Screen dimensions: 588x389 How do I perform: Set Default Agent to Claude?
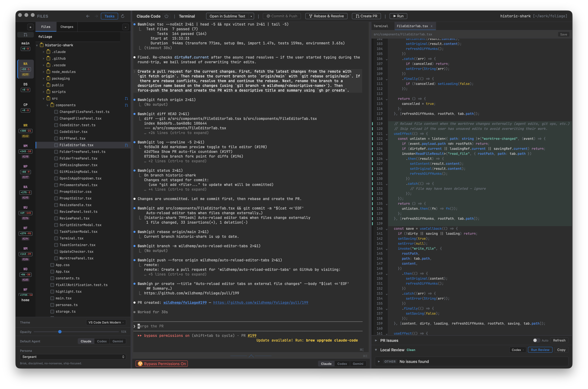[x=86, y=341]
